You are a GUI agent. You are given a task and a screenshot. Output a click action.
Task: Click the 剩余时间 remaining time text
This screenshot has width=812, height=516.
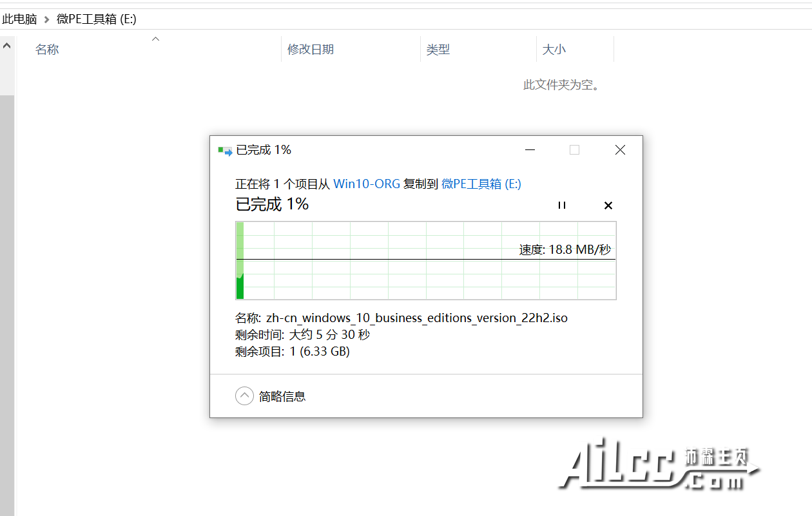point(303,335)
